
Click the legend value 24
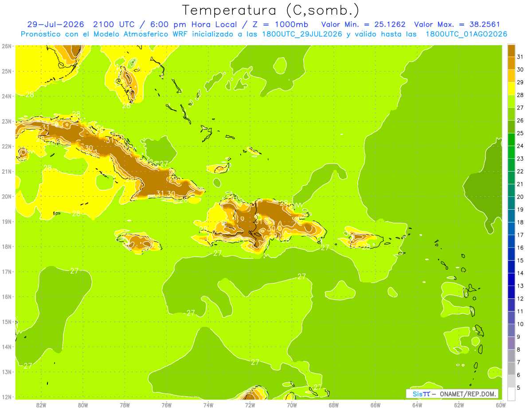click(x=520, y=146)
